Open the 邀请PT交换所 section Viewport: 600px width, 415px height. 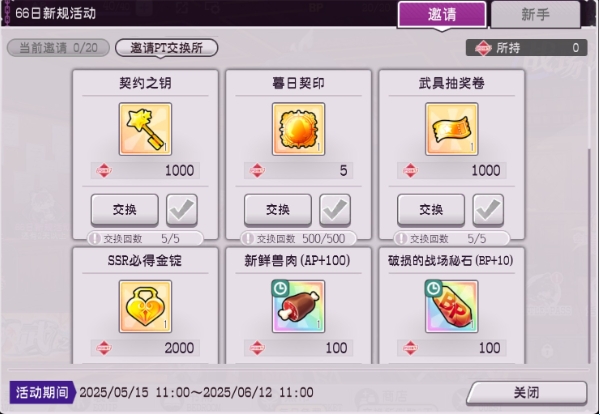point(166,48)
